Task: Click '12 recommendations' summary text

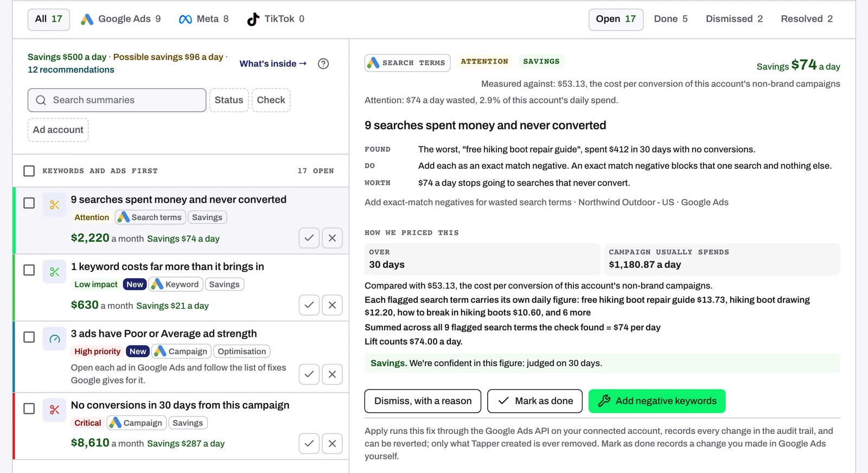Action: [71, 70]
